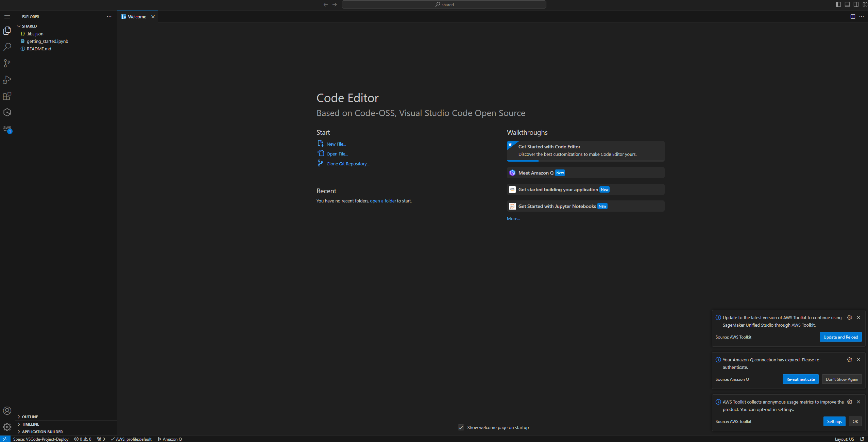868x442 pixels.
Task: Open the Manage gear icon
Action: pos(7,427)
